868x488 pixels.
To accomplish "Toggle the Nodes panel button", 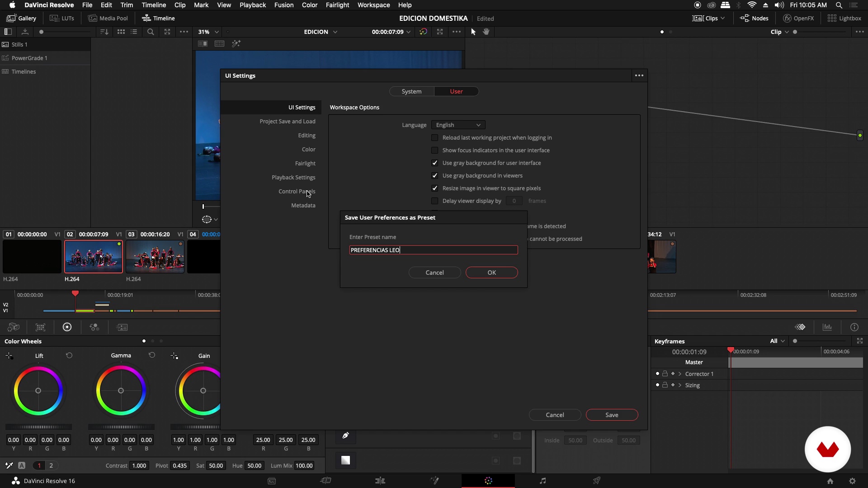I will [x=754, y=18].
